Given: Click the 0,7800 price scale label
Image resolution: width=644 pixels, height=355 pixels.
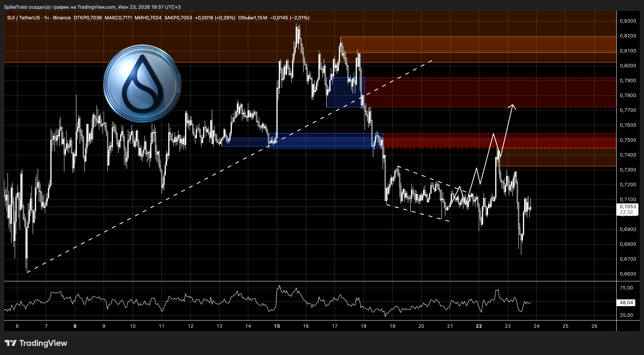Looking at the screenshot, I should click(x=628, y=95).
